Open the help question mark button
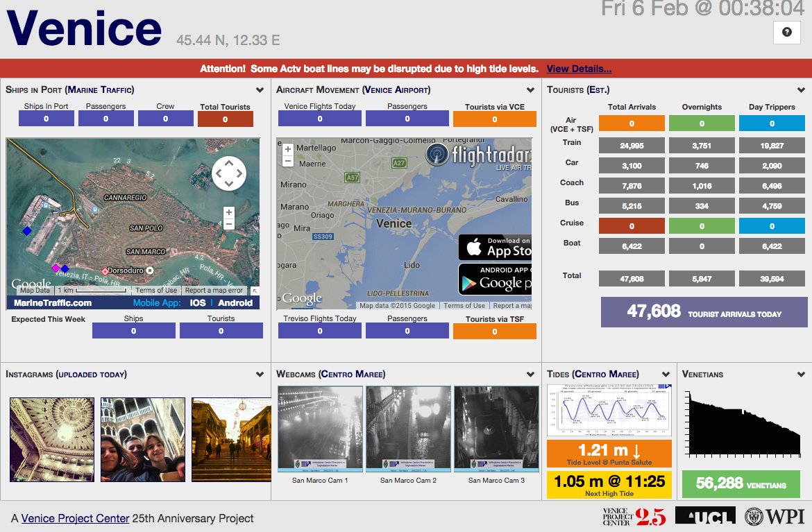 coord(786,32)
